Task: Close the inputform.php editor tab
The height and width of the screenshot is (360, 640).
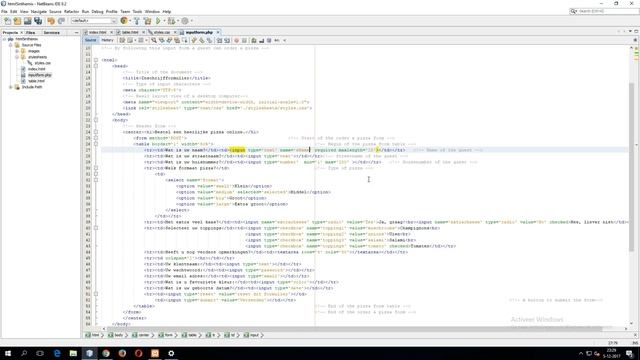Action: tap(218, 32)
